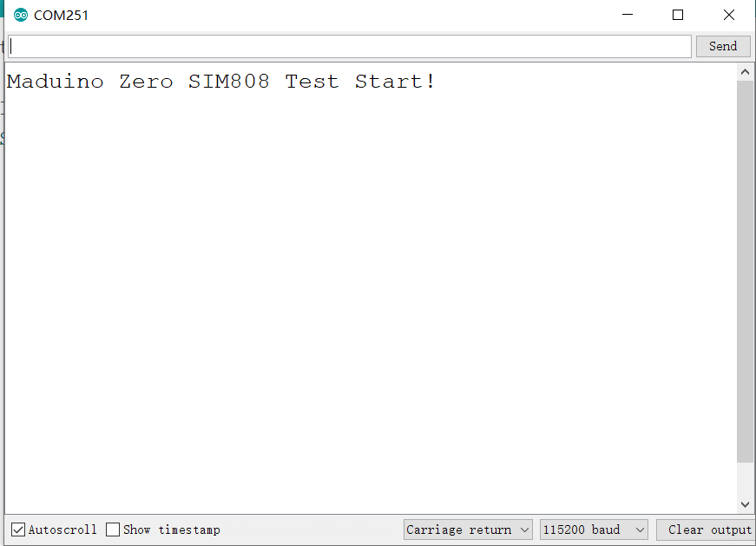This screenshot has height=546, width=756.
Task: Disable the Autoscroll checkbox
Action: 18,530
